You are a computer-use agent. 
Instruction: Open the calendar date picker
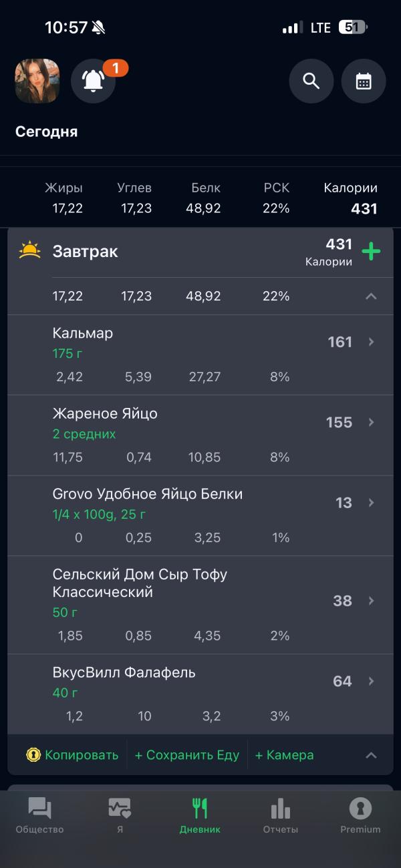[x=364, y=81]
